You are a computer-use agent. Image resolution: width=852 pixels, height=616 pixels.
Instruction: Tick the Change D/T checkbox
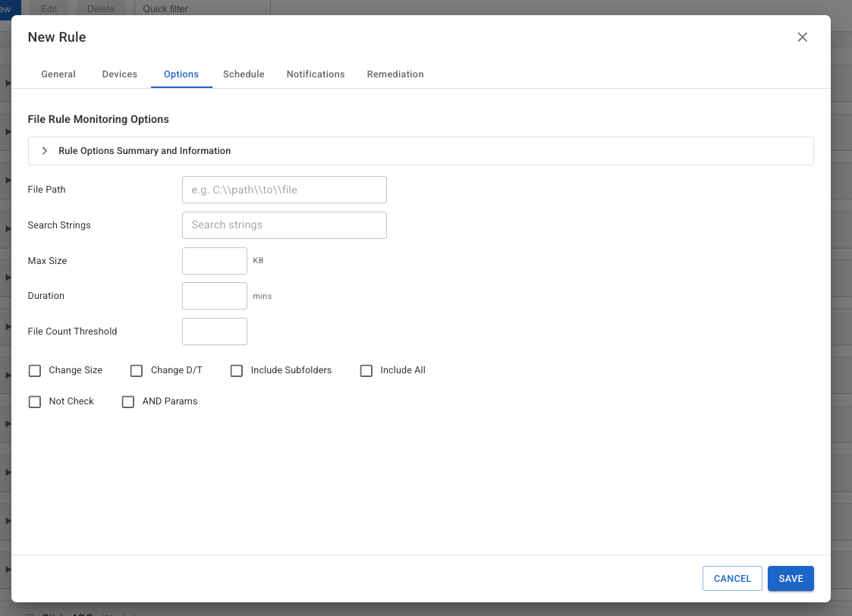tap(137, 370)
